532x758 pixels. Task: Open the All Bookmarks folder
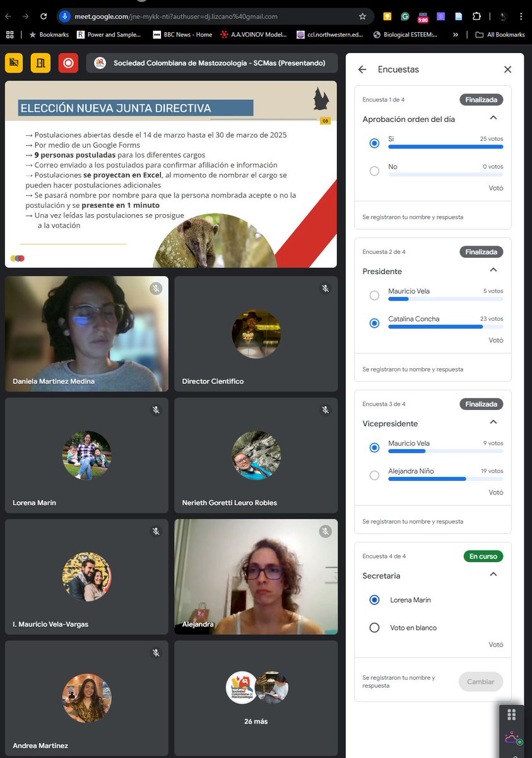point(500,35)
